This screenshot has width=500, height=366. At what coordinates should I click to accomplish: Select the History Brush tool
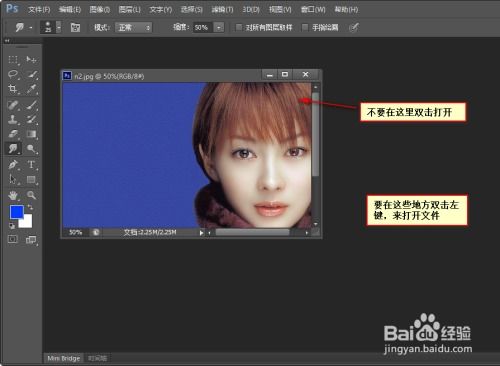[x=31, y=119]
